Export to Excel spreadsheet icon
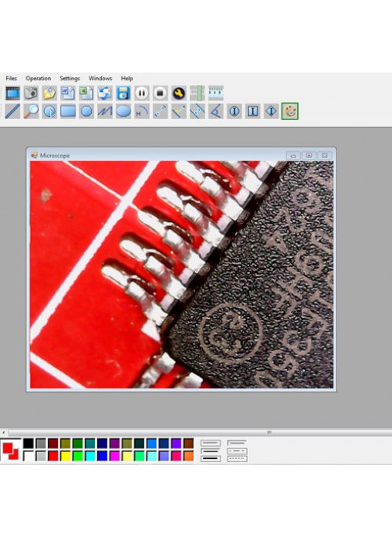 [x=86, y=93]
